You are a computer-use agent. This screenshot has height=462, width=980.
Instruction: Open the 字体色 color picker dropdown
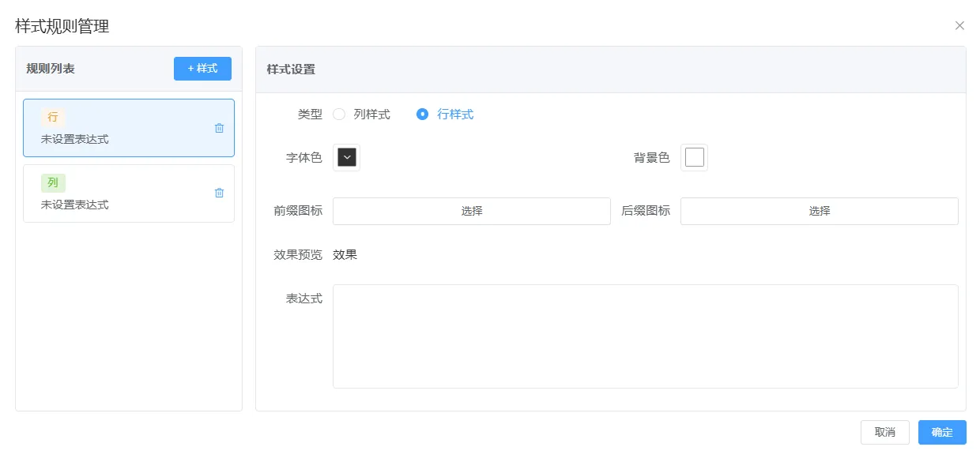pyautogui.click(x=347, y=157)
